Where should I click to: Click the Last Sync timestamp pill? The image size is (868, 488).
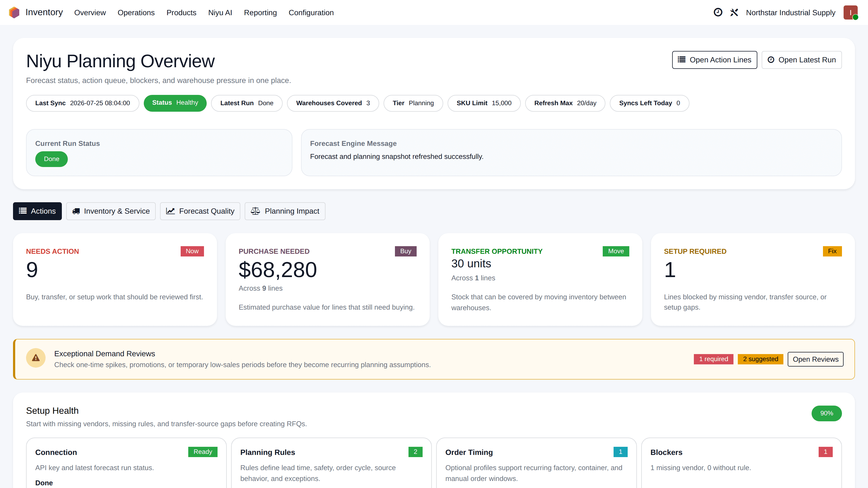click(x=82, y=103)
